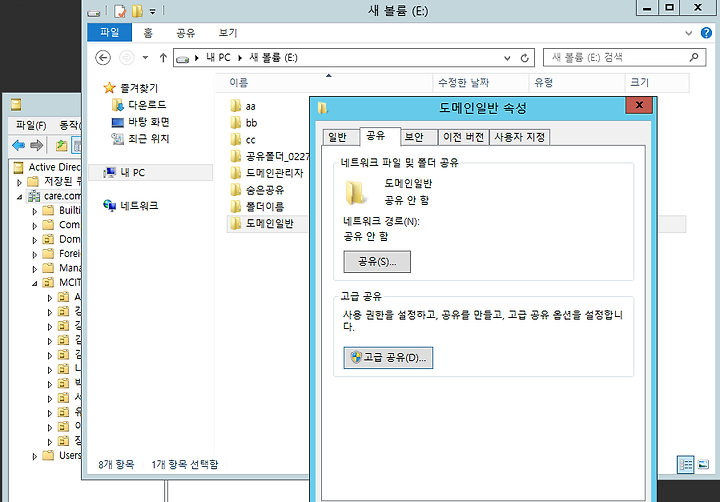The image size is (720, 502).
Task: Switch to the 보안 properties tab
Action: click(x=418, y=137)
